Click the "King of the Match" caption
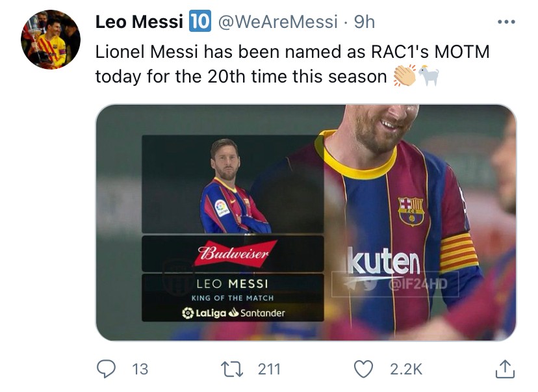Viewport: 538px width, 392px height. (x=233, y=298)
